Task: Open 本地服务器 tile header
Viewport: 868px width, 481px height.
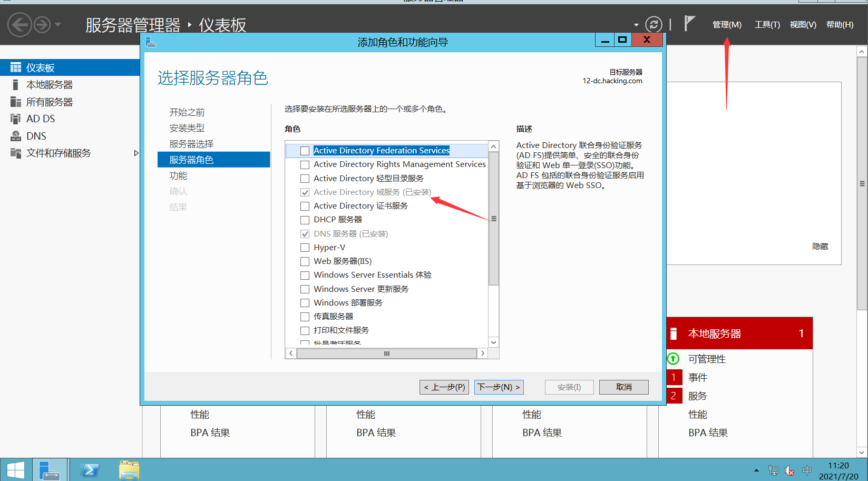Action: coord(739,333)
